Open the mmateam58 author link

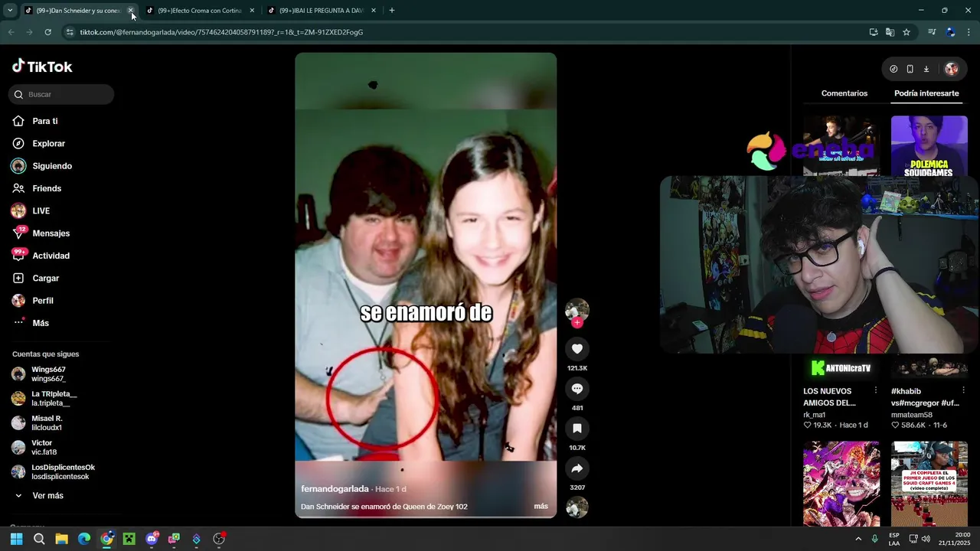tap(912, 415)
